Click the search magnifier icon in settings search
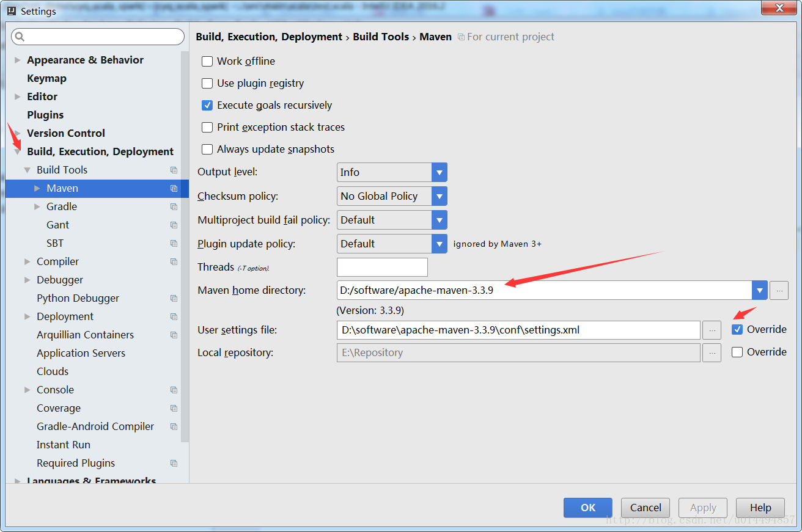The image size is (802, 532). pyautogui.click(x=20, y=37)
